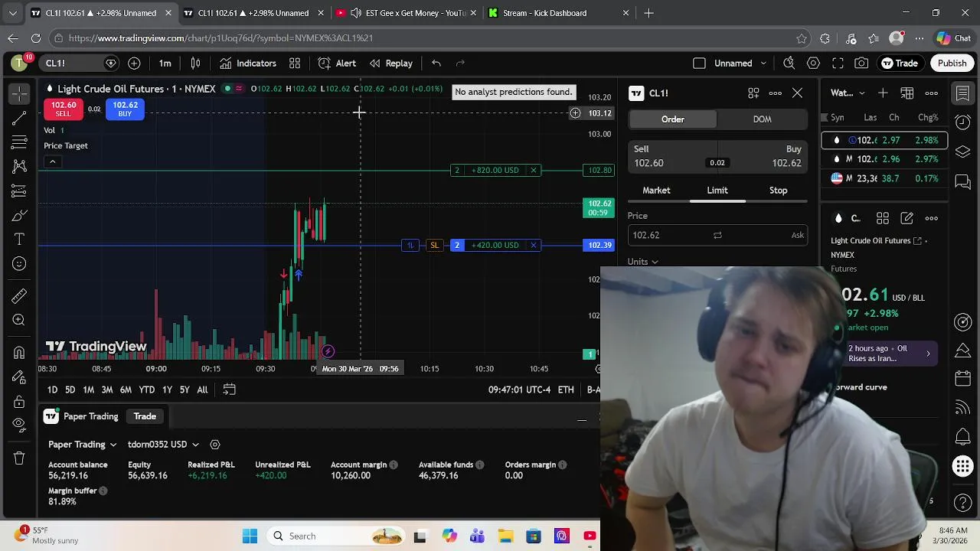Open the Trade tab in bottom panel
The height and width of the screenshot is (551, 980).
click(145, 416)
